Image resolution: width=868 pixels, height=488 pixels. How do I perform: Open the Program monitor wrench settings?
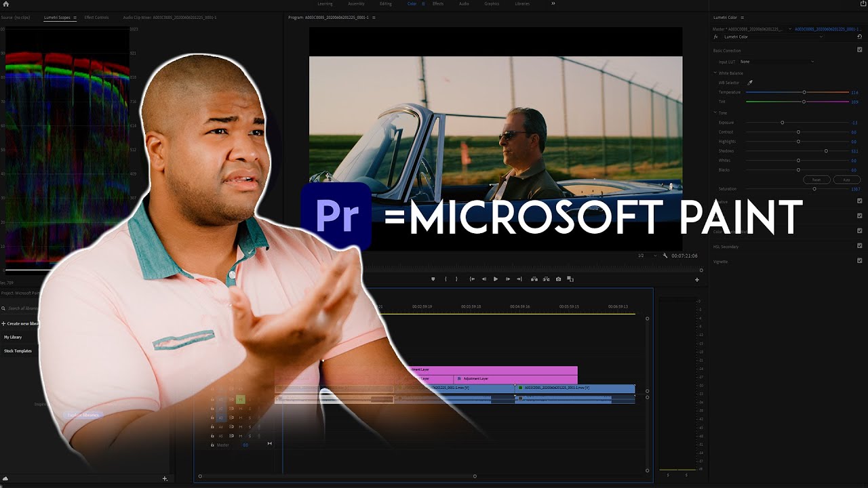tap(665, 256)
